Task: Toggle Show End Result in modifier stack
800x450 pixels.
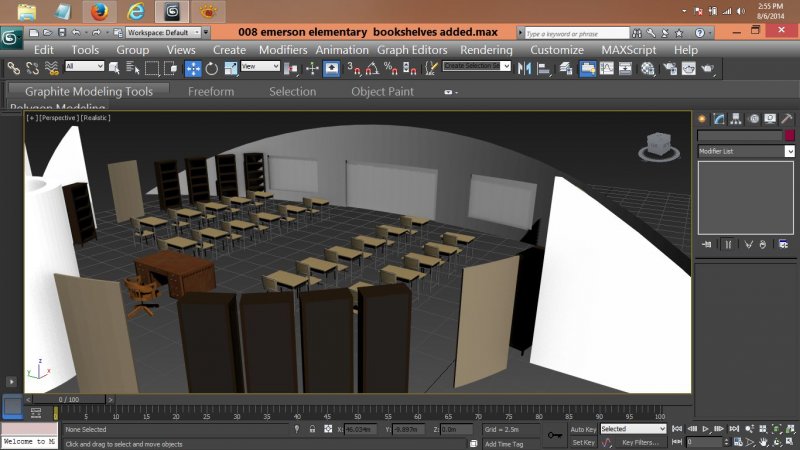Action: pyautogui.click(x=728, y=243)
